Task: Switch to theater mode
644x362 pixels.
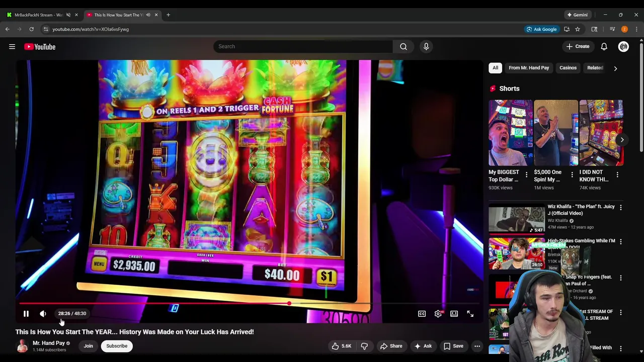Action: pyautogui.click(x=454, y=314)
